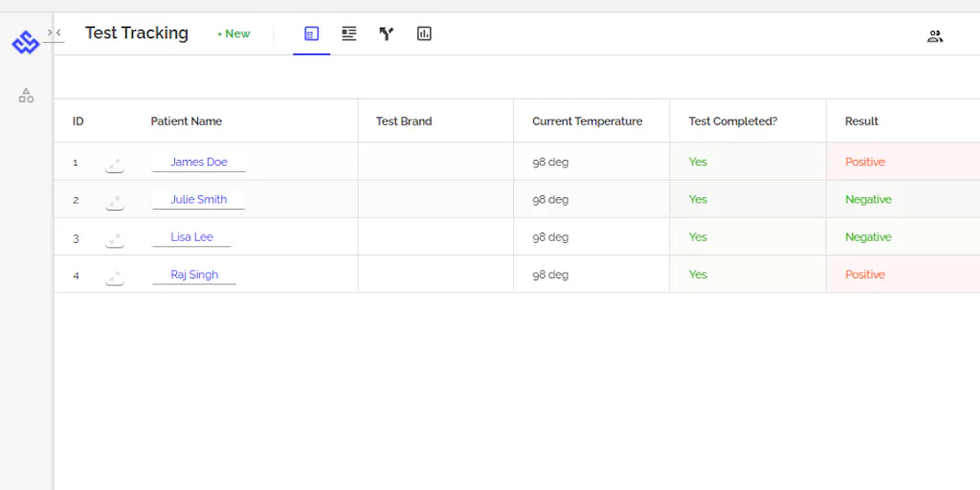Open Lisa Lee patient link

tap(191, 237)
